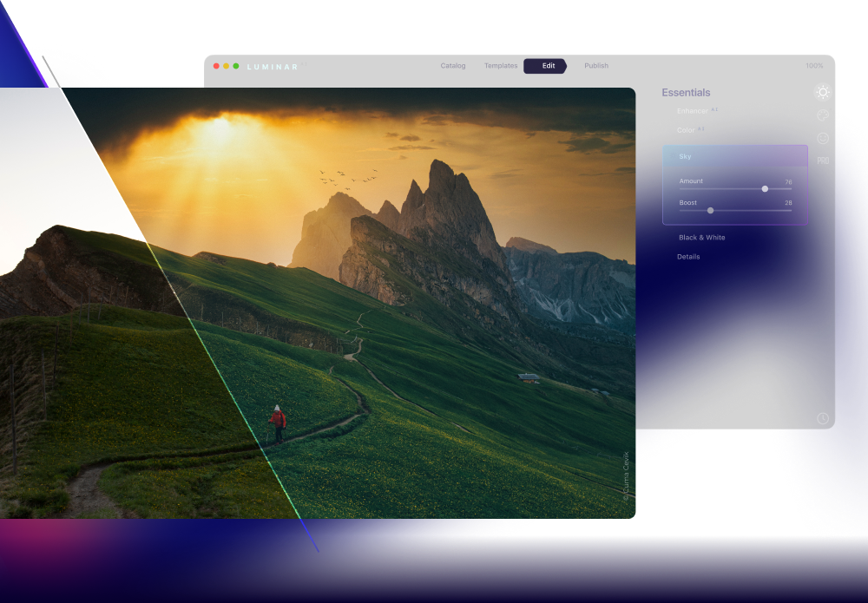This screenshot has height=603, width=868.
Task: Expand the Color AI tool
Action: pos(690,130)
